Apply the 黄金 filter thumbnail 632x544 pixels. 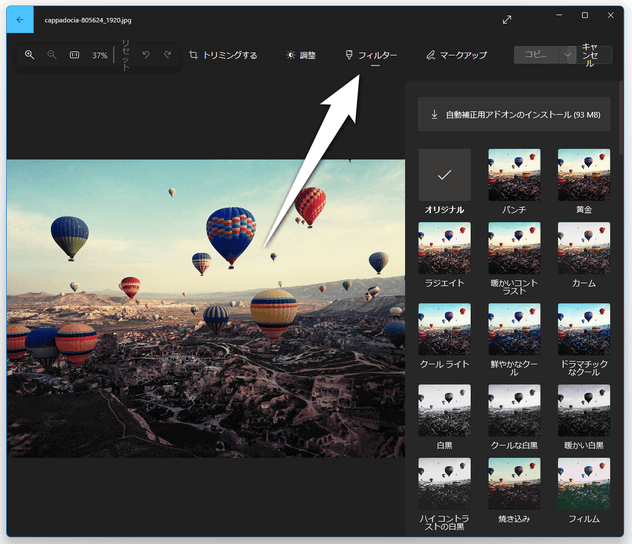tap(584, 175)
